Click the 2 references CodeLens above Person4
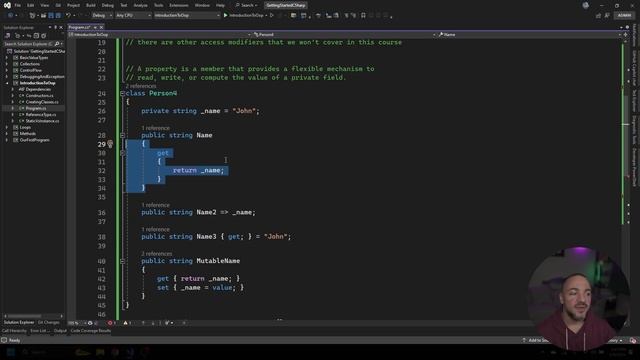Viewport: 640px width, 360px height. (141, 86)
